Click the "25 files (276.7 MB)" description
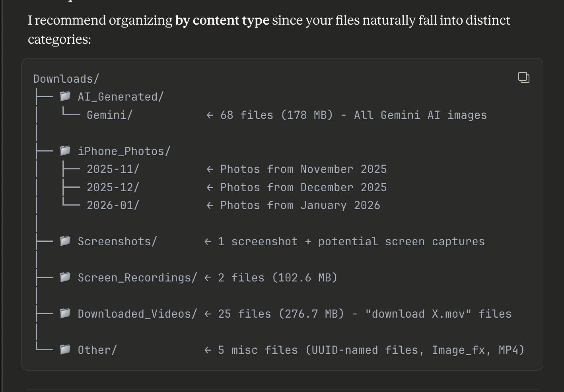The height and width of the screenshot is (392, 564). point(281,314)
